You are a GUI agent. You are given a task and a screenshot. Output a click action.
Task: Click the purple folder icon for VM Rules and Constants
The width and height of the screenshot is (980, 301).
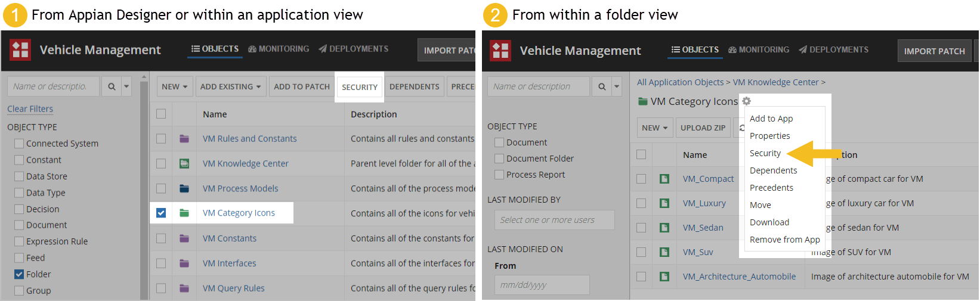(x=184, y=139)
